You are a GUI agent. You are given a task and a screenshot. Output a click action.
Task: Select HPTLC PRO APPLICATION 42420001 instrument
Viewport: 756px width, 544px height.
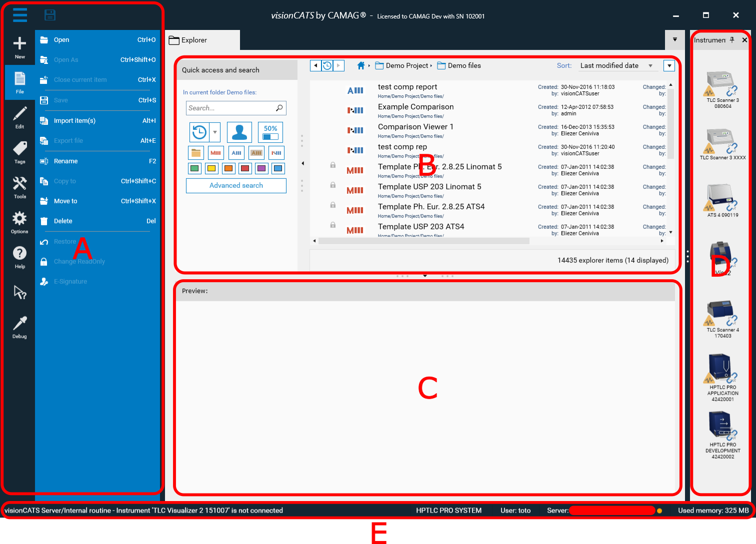(722, 378)
